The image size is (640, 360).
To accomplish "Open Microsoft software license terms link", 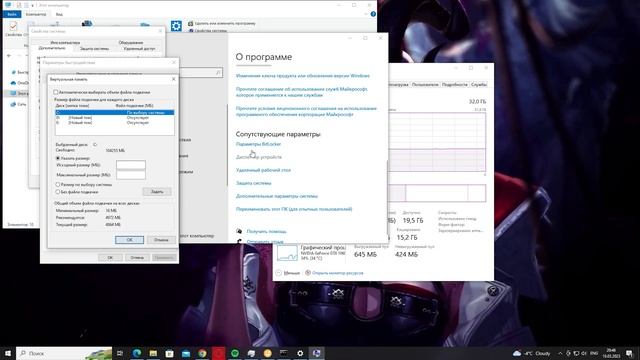I will (x=306, y=111).
